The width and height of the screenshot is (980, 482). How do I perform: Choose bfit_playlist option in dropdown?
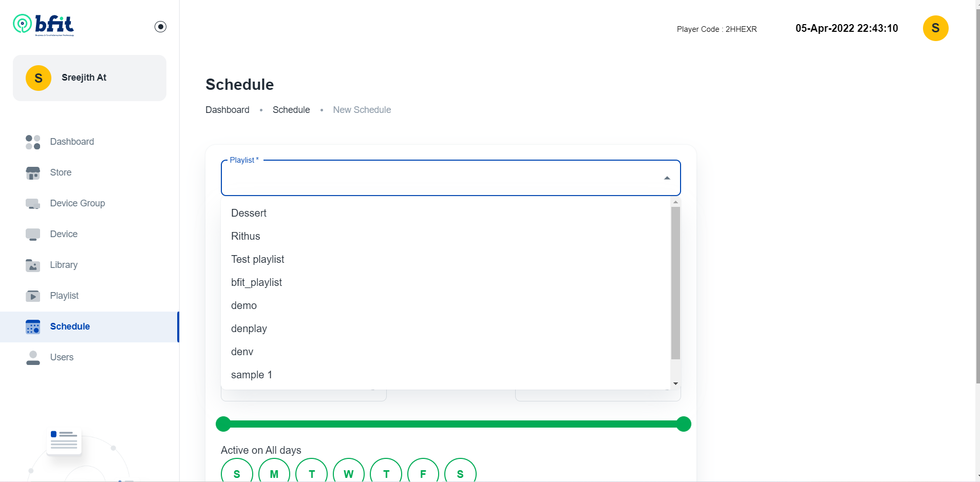point(256,282)
